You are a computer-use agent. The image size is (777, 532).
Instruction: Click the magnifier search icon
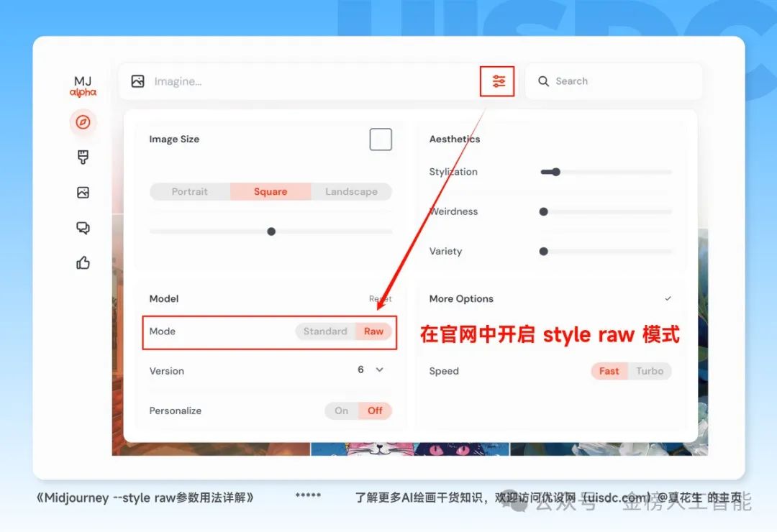point(544,81)
